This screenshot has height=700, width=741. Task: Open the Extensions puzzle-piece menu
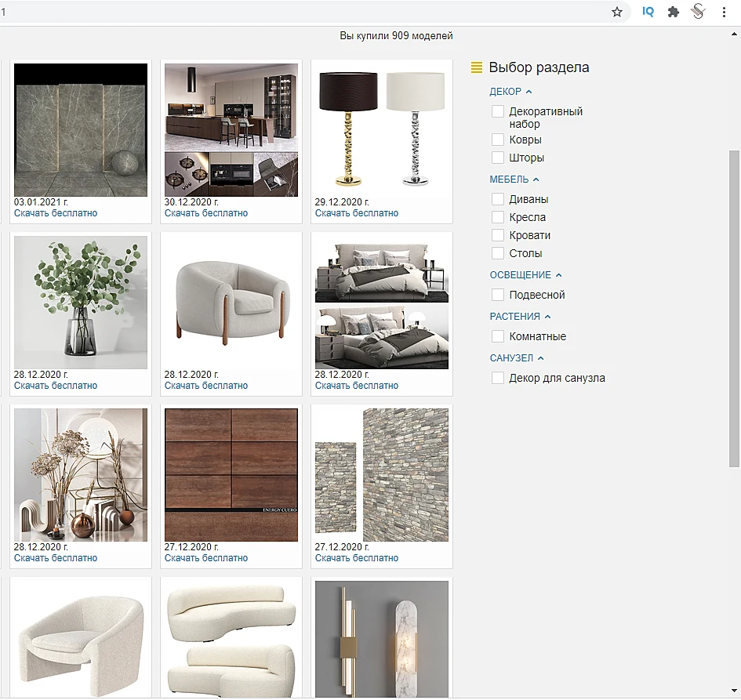coord(674,12)
